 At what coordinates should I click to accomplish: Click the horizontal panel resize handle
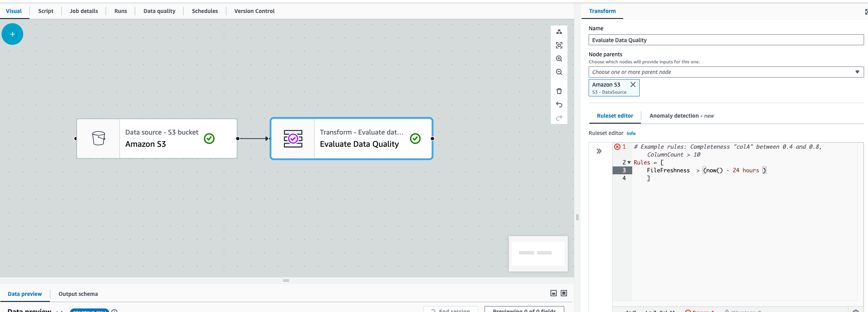[x=286, y=281]
